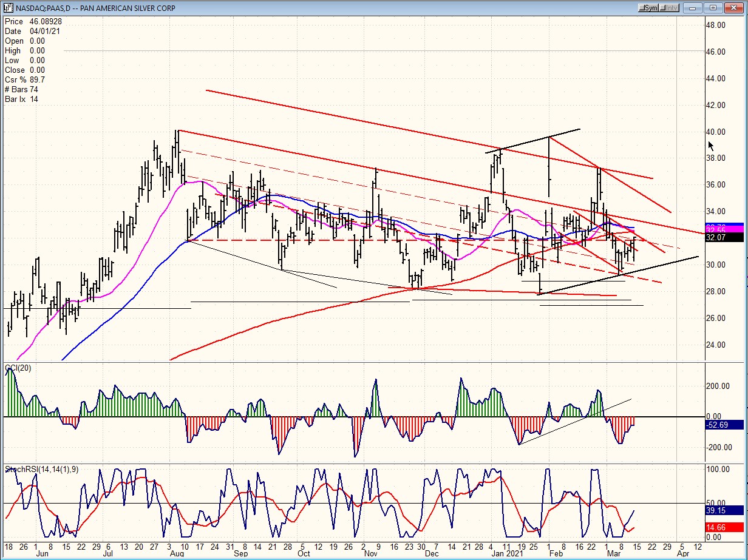Click the Aug label on time axis

(x=177, y=554)
